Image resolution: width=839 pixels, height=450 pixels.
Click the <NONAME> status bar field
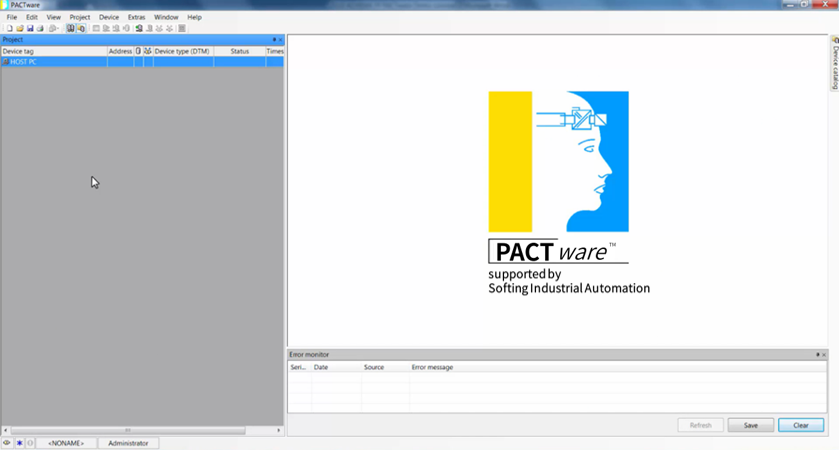click(x=66, y=443)
